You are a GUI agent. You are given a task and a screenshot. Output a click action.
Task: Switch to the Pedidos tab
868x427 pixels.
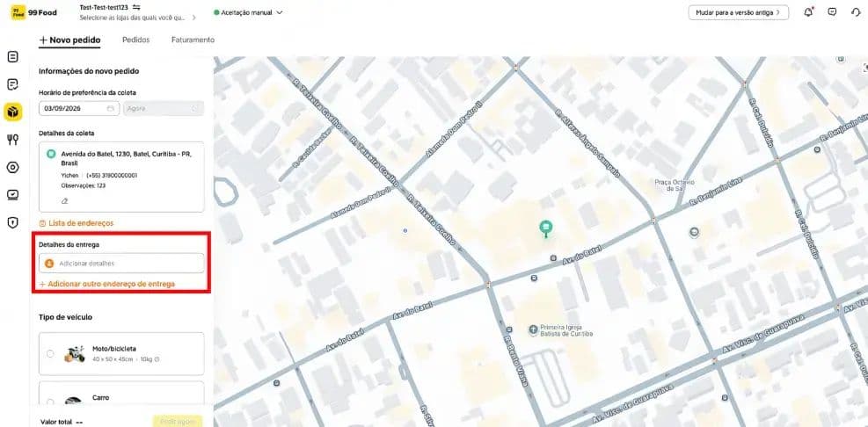[x=135, y=40]
